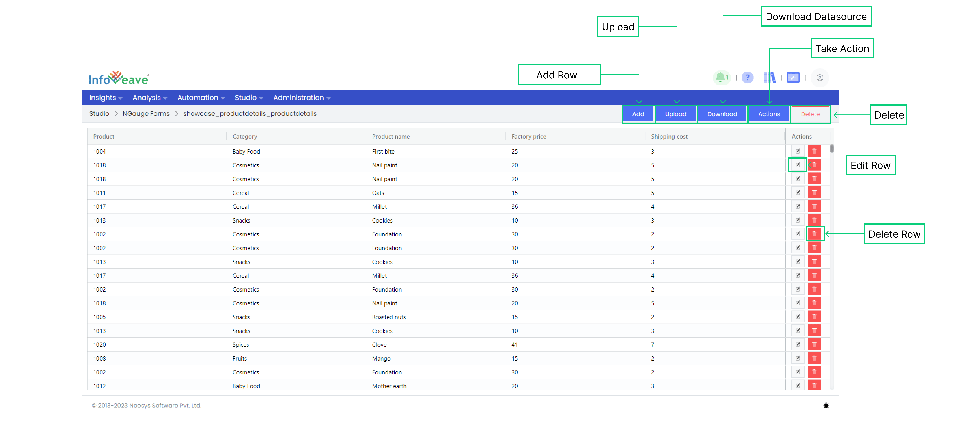
Task: Click the Noesys Software copyright text
Action: (x=147, y=406)
